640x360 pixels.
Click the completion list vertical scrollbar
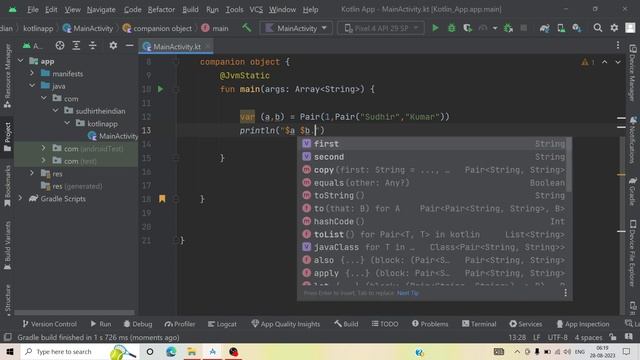[569, 165]
